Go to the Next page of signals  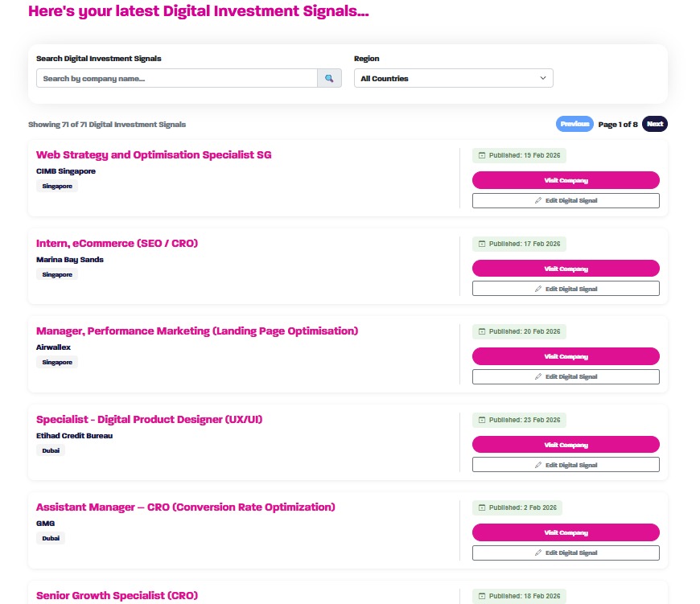tap(655, 124)
